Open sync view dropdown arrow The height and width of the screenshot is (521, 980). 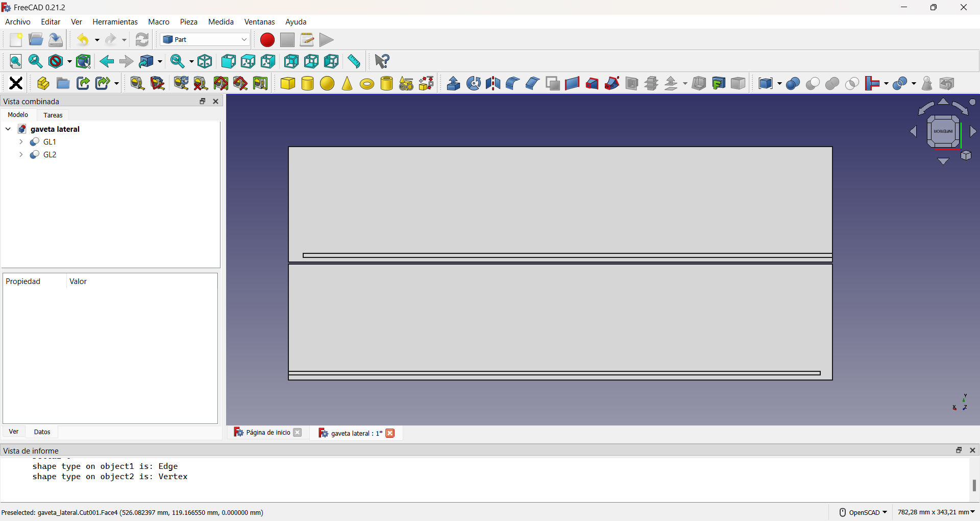[x=191, y=62]
